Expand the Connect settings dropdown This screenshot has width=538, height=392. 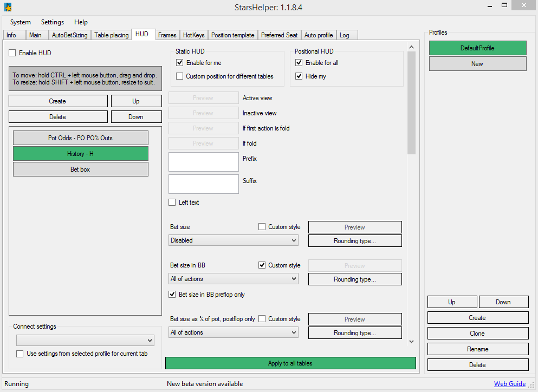(x=85, y=340)
